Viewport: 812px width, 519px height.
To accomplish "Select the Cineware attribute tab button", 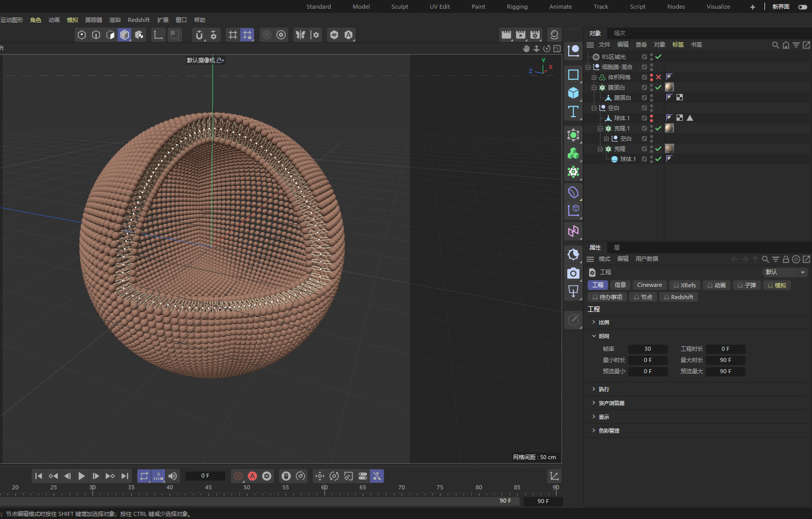I will 649,285.
